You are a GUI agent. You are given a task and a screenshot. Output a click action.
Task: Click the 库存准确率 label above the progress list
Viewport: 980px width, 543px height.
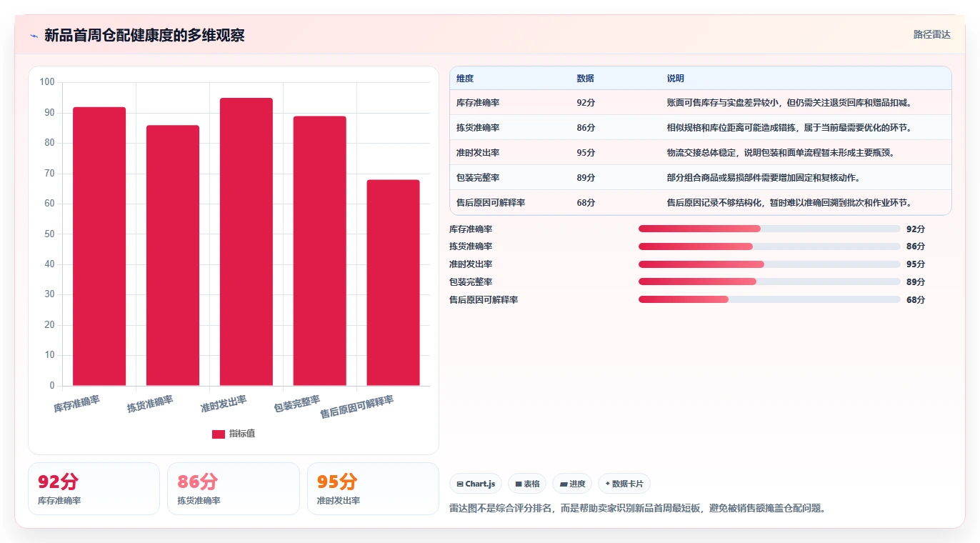(x=471, y=229)
